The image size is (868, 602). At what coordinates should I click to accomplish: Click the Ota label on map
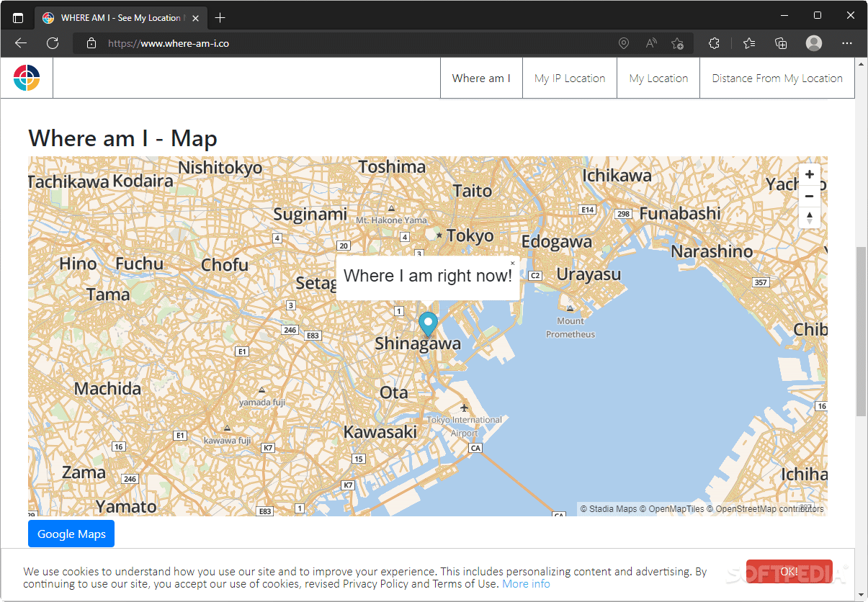tap(394, 392)
